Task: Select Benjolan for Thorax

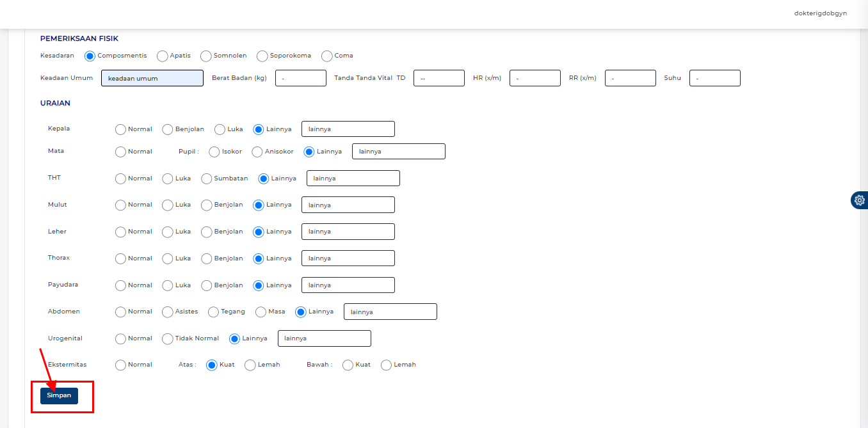Action: (206, 258)
